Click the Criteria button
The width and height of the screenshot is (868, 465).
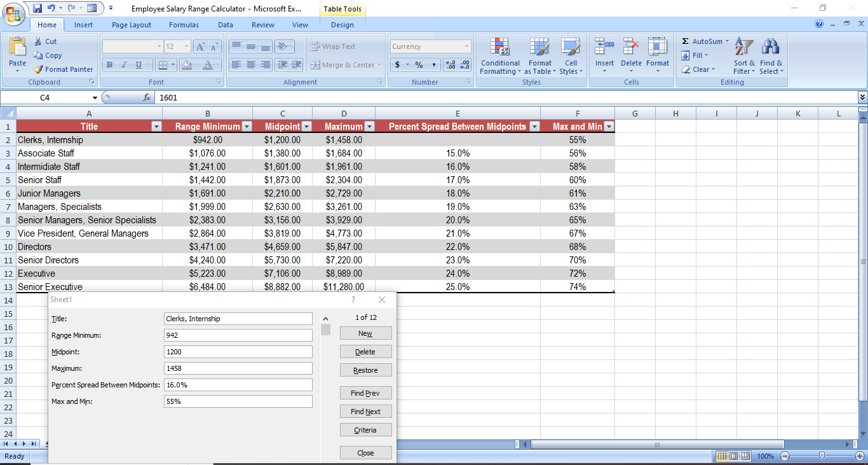click(x=365, y=430)
